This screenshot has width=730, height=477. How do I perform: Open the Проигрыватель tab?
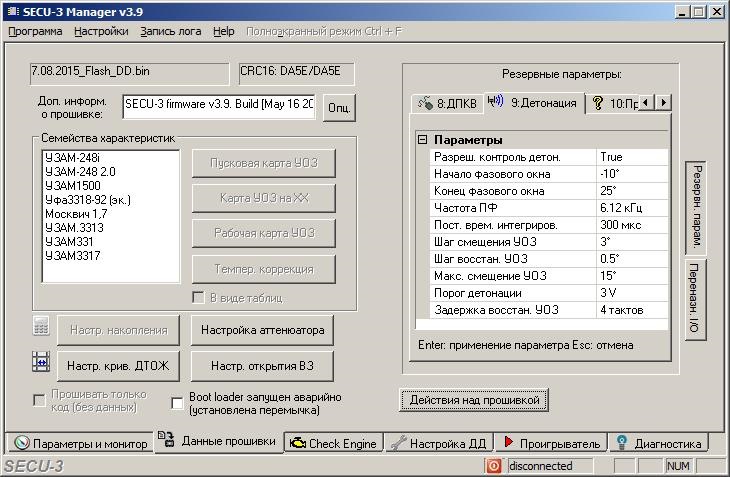(x=552, y=443)
